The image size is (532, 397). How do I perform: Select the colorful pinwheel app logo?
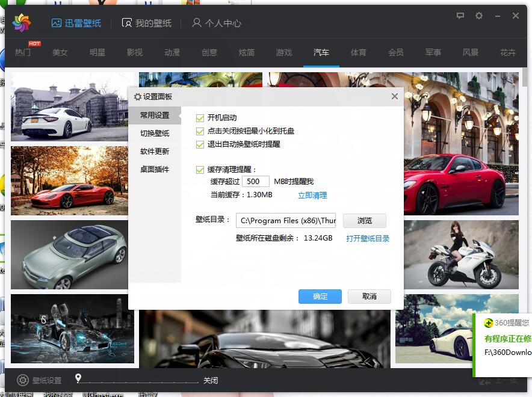[x=22, y=21]
